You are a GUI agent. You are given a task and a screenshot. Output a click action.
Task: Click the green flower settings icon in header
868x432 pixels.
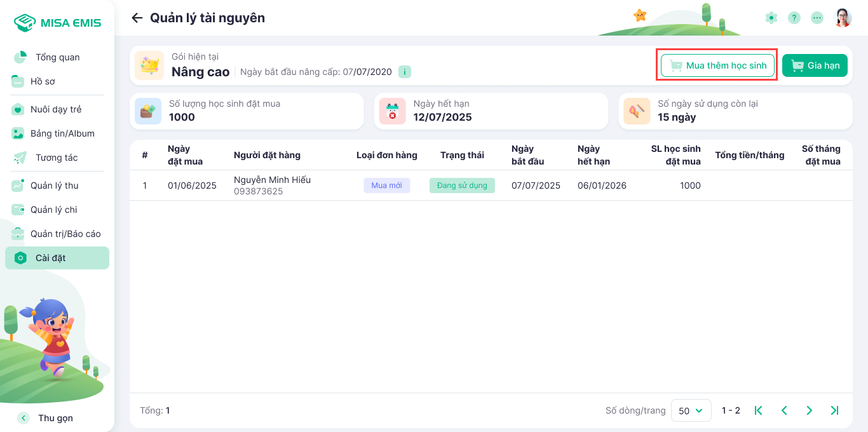point(771,18)
